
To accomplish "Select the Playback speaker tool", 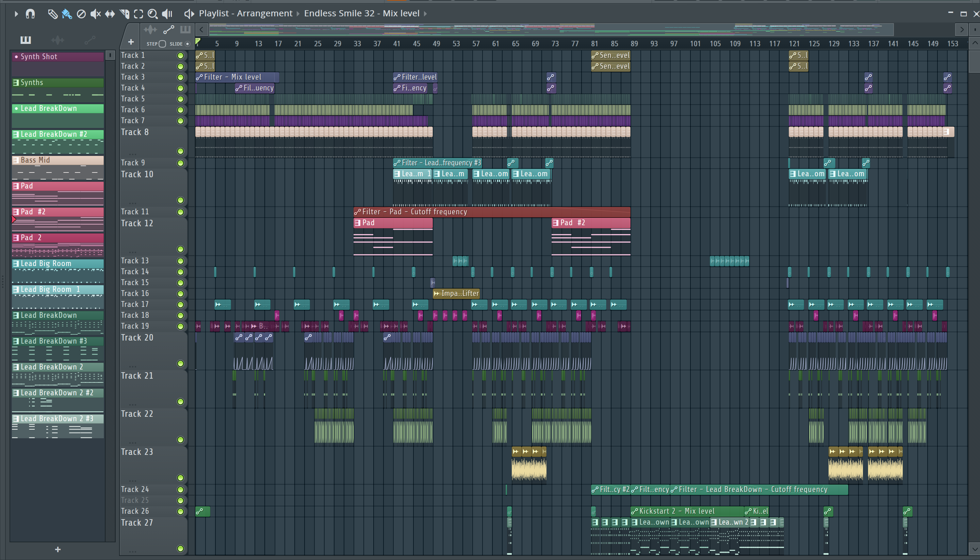I will coord(167,14).
